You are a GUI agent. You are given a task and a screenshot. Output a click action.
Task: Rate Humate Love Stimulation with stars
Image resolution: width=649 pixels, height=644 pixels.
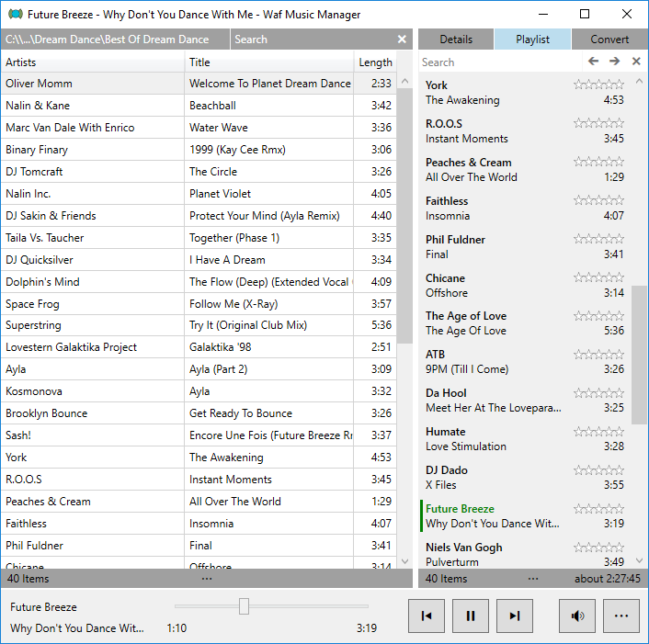click(598, 432)
